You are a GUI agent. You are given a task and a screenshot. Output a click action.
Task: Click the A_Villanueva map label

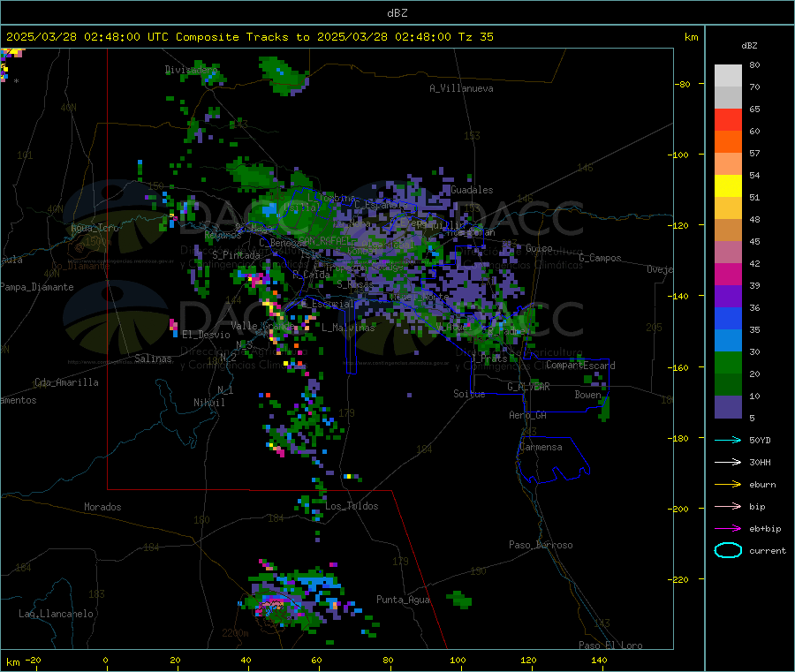pyautogui.click(x=461, y=88)
